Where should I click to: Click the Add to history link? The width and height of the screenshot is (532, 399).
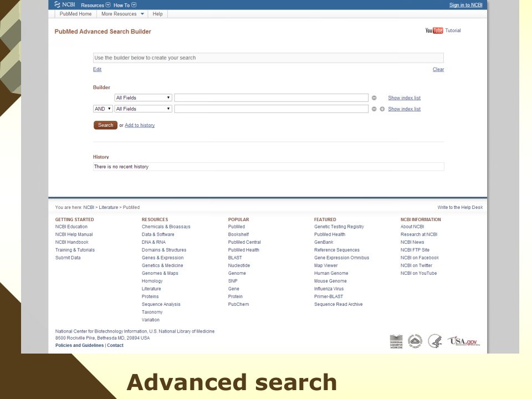point(140,125)
